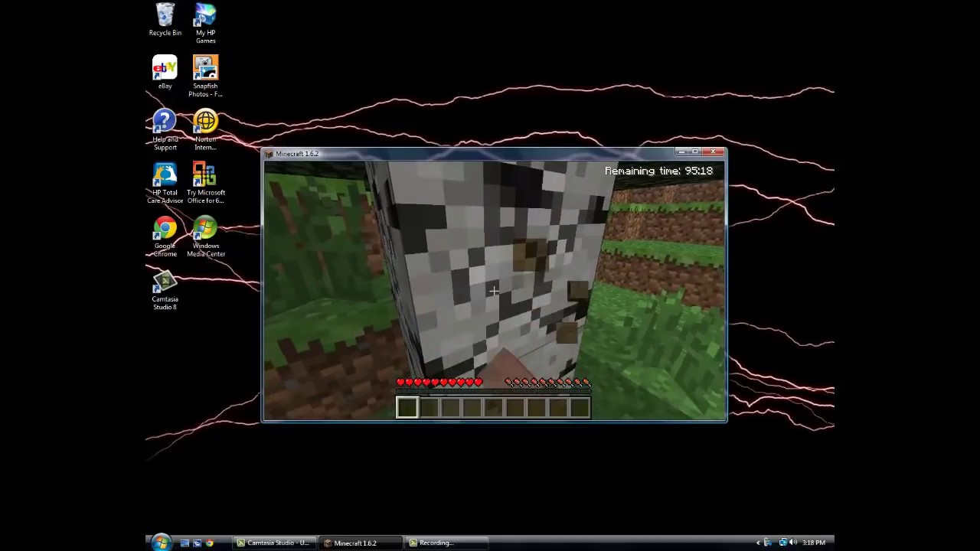Select the first hotbar slot in Minecraft
The height and width of the screenshot is (551, 980).
point(407,408)
